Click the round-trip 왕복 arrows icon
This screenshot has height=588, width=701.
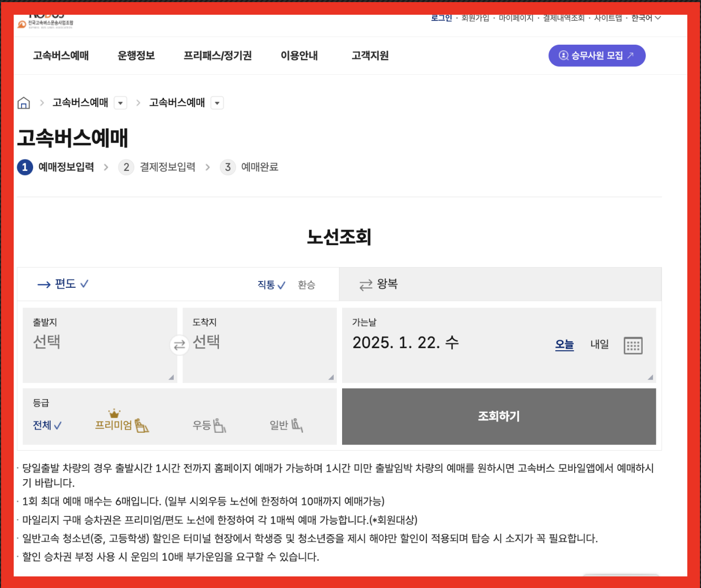coord(366,284)
